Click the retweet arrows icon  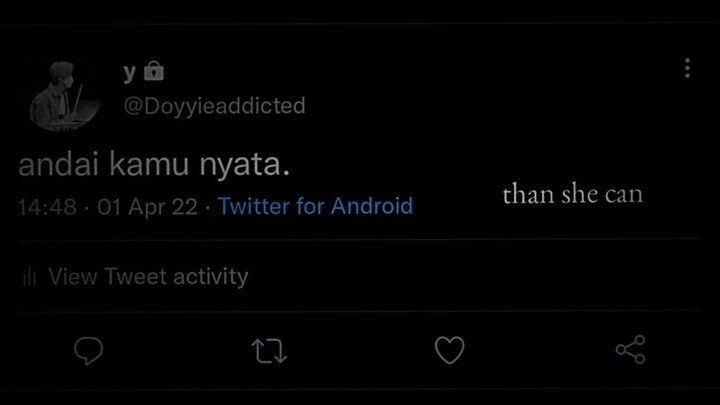click(269, 350)
